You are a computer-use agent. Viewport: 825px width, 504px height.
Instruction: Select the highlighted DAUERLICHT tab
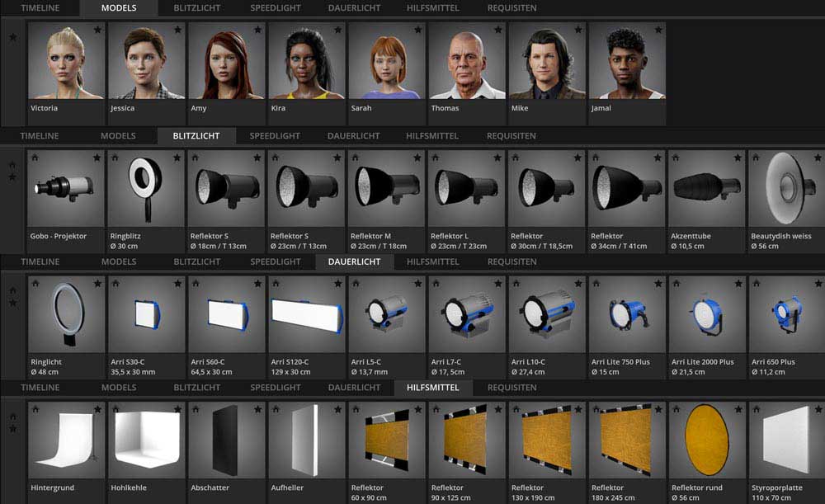354,261
